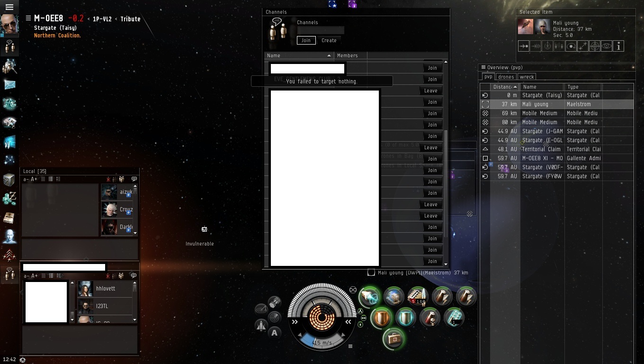Image resolution: width=644 pixels, height=364 pixels.
Task: Lock target using crosshair icon in Selected Item
Action: pos(595,46)
